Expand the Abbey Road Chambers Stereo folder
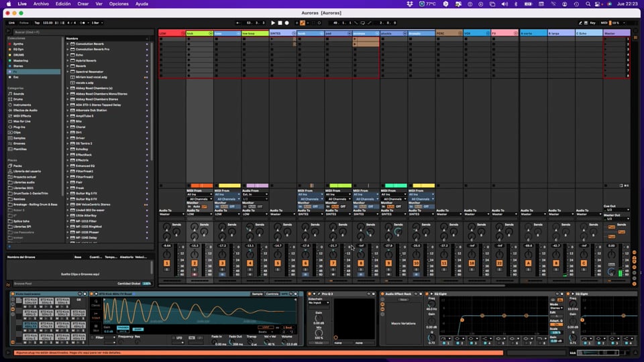 (x=68, y=99)
